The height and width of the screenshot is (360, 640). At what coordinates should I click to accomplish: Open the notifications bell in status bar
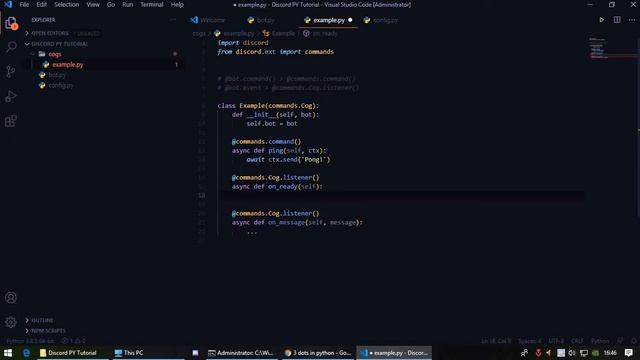[x=633, y=340]
